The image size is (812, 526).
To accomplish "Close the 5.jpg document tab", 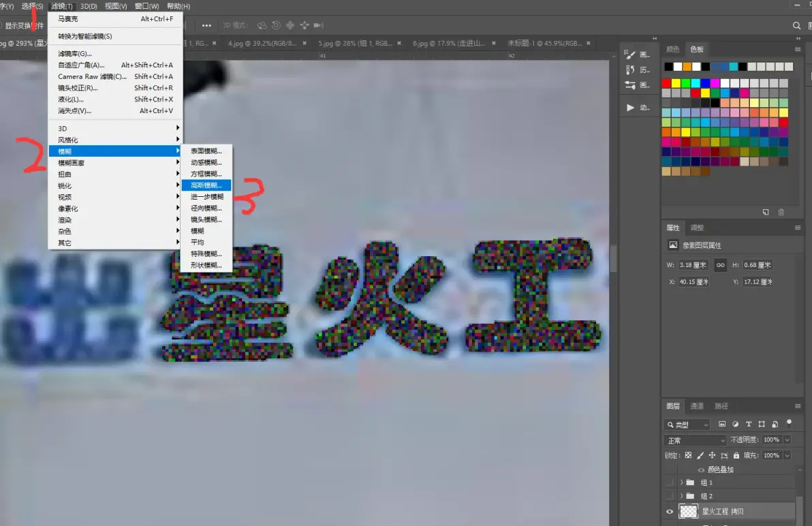I will (399, 44).
